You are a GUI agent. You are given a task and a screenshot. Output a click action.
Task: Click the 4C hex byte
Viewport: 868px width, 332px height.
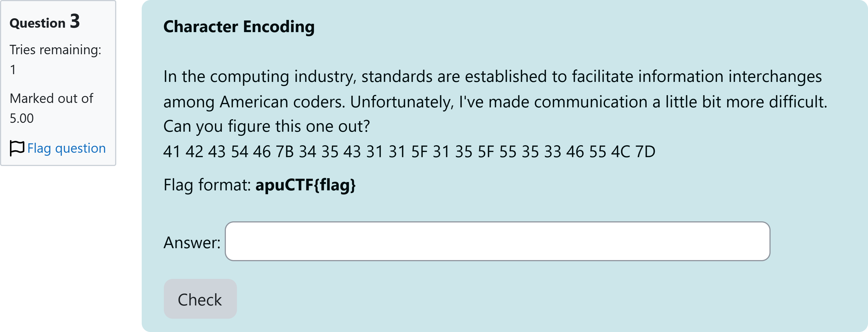point(620,152)
